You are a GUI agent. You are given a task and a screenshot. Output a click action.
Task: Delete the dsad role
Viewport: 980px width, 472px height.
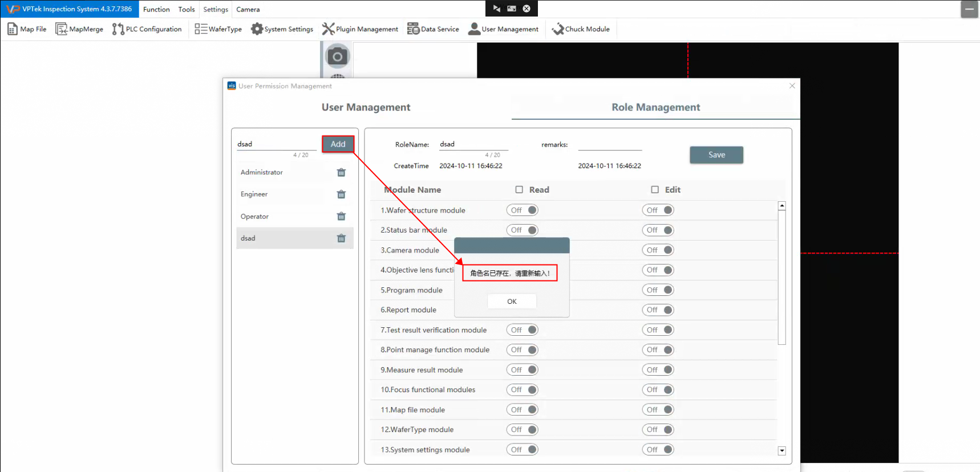click(341, 238)
